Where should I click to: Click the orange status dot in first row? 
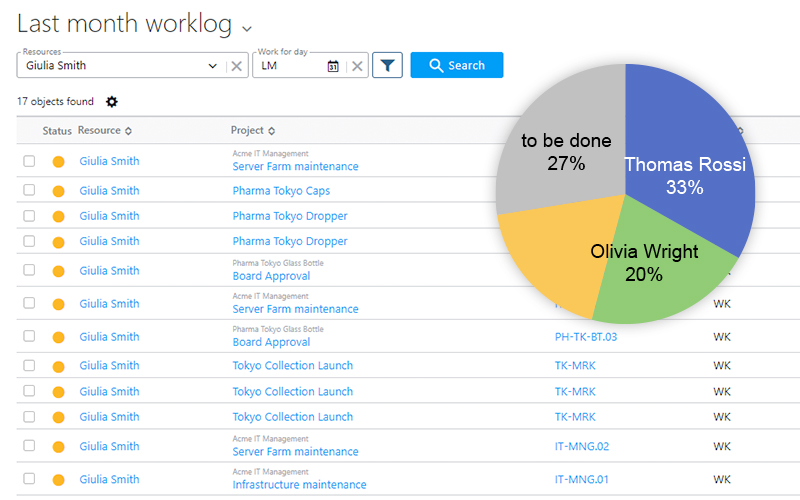[58, 161]
